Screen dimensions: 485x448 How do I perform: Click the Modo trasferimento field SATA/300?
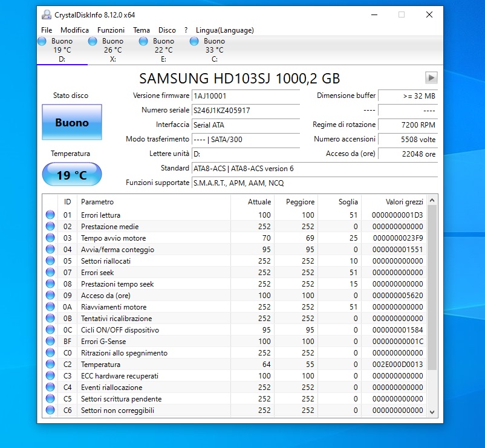[246, 140]
